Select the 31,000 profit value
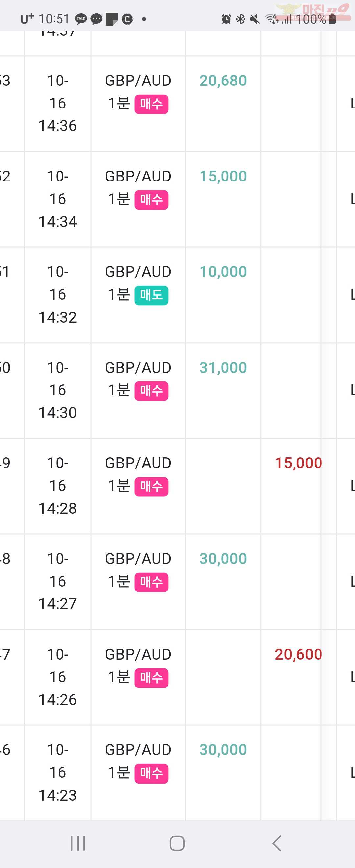Image resolution: width=355 pixels, height=868 pixels. point(223,368)
